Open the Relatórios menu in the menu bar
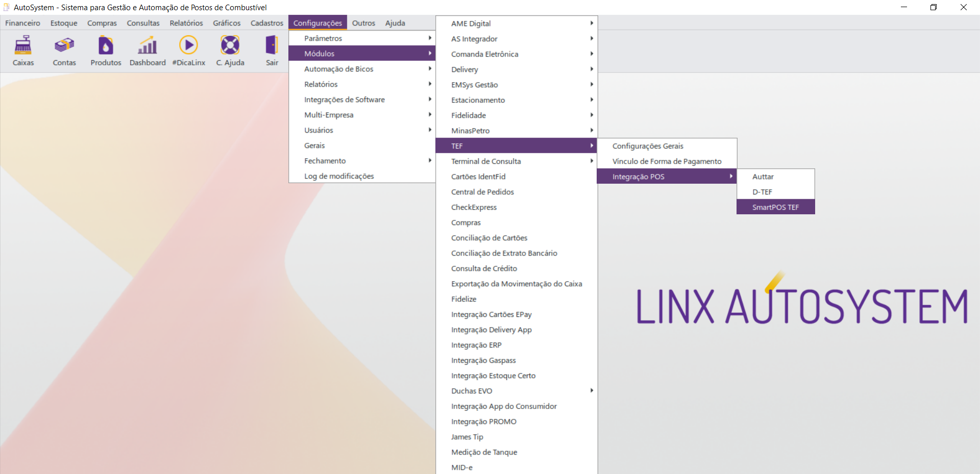 click(186, 23)
